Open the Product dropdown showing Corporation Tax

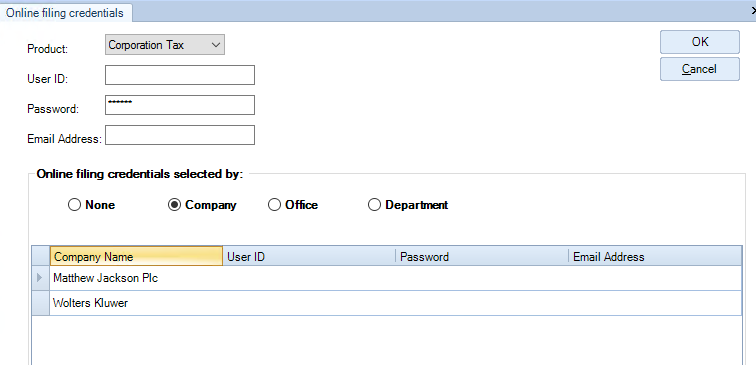(165, 45)
